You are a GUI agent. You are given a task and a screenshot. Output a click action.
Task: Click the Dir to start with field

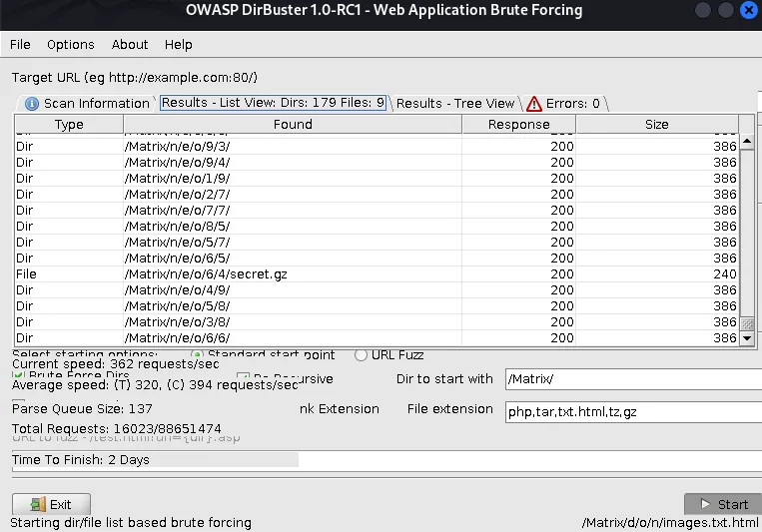(x=634, y=379)
